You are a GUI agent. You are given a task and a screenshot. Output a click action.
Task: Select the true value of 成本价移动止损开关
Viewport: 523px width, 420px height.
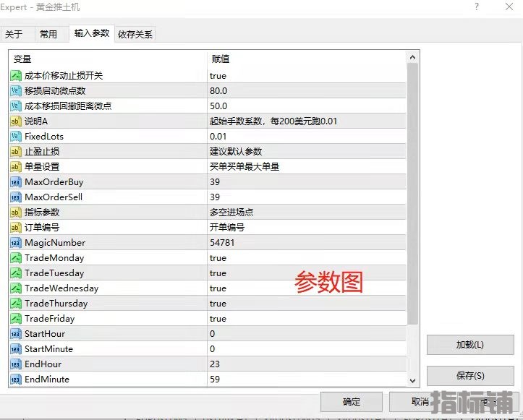click(218, 76)
